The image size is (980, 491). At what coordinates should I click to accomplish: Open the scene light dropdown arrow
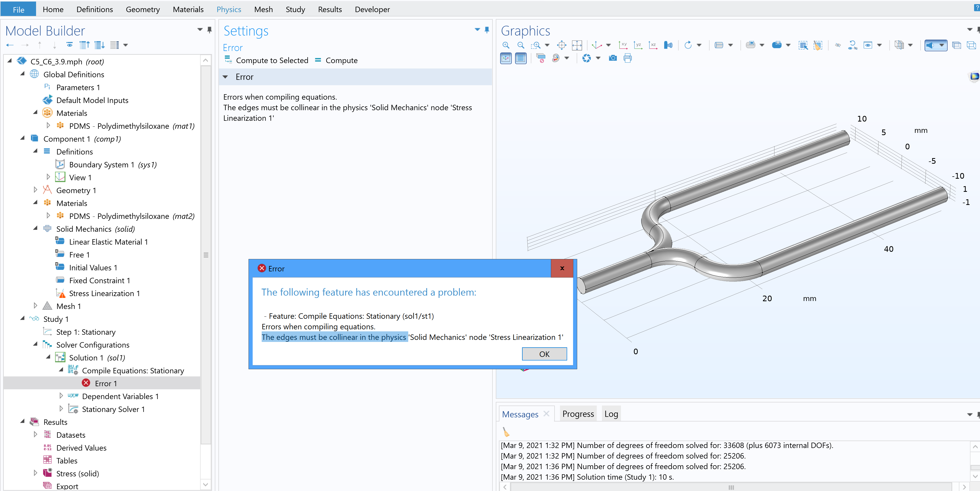(x=942, y=45)
